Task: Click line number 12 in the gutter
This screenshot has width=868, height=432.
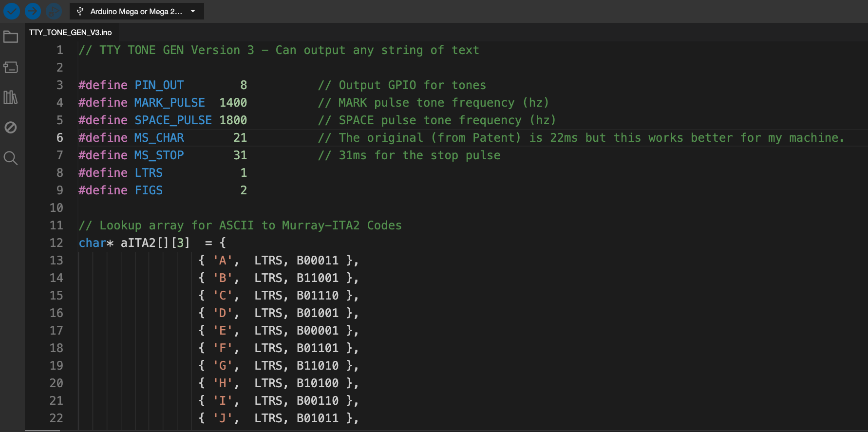Action: pos(57,243)
